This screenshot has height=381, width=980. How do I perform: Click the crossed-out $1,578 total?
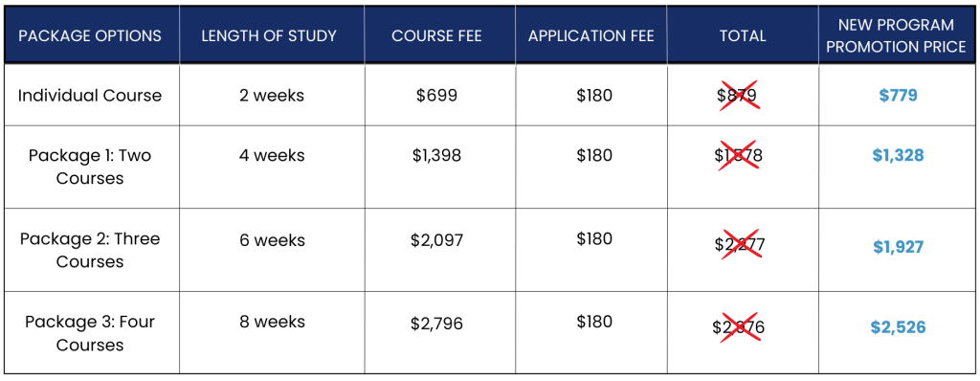(739, 155)
